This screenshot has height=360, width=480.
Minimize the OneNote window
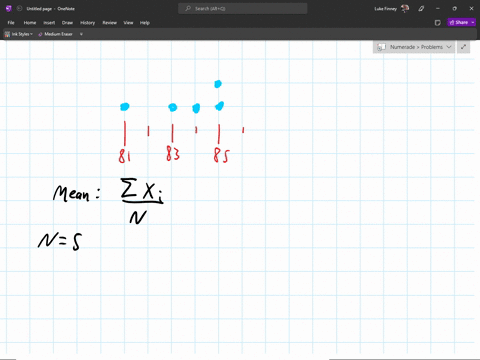438,9
